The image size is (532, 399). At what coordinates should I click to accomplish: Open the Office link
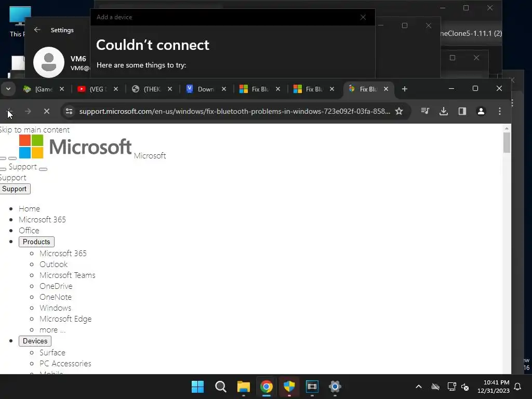coord(29,230)
